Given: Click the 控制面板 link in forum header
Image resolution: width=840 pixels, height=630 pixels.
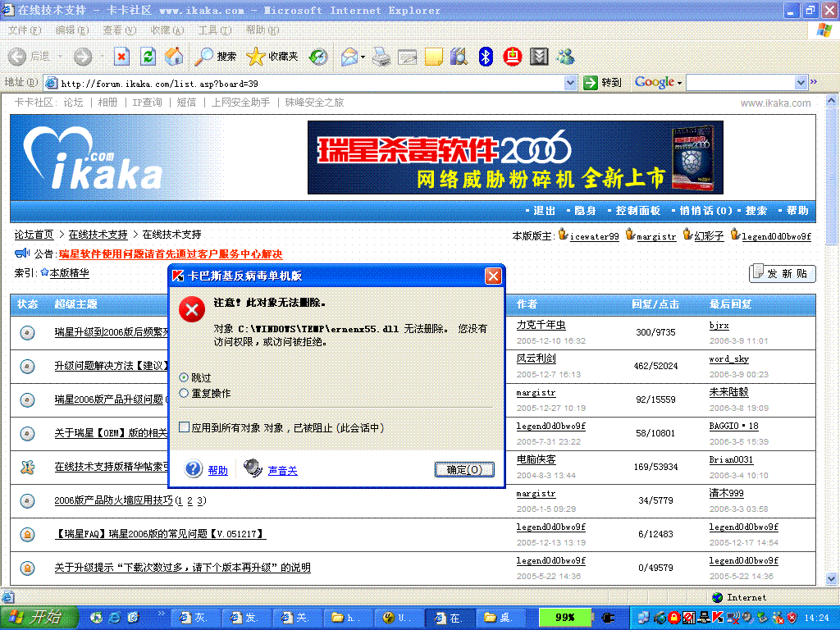Looking at the screenshot, I should pos(637,211).
